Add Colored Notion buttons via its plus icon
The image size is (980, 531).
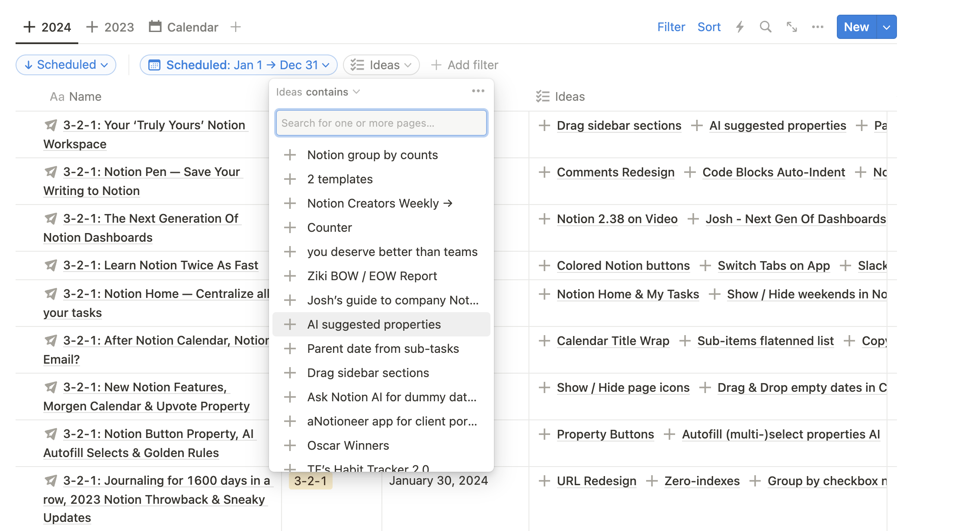pyautogui.click(x=544, y=265)
